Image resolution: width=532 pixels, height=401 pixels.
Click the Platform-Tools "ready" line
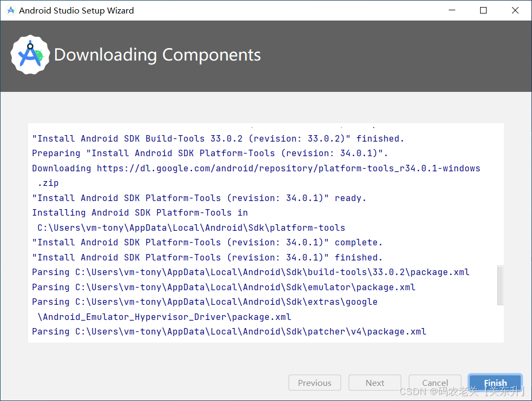click(199, 198)
